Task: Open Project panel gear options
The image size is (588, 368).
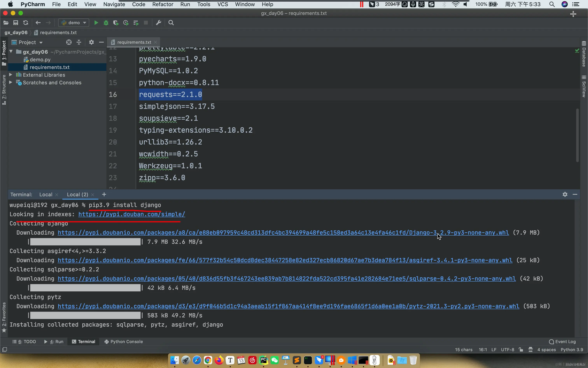Action: (x=91, y=42)
